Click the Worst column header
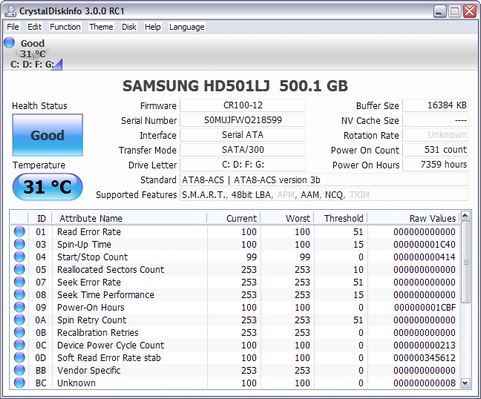This screenshot has height=399, width=481. click(287, 218)
